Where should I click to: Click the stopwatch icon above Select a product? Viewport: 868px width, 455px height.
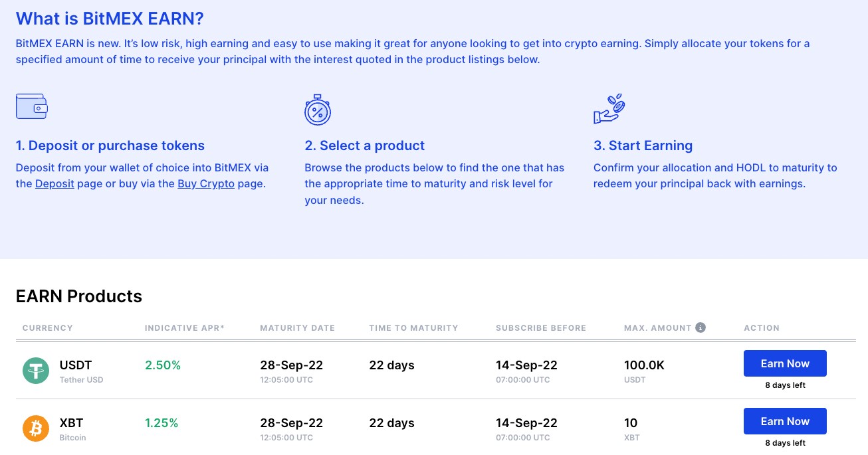click(318, 110)
